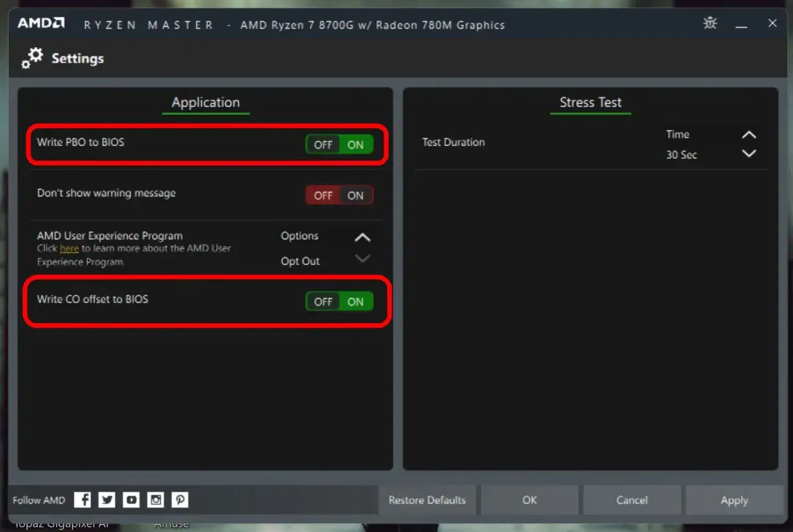This screenshot has width=793, height=532.
Task: Click the Cancel button
Action: coord(632,500)
